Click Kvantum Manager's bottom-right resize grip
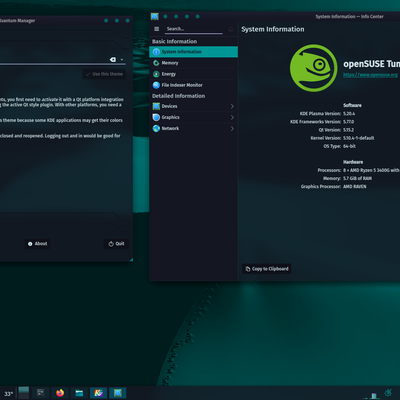 click(131, 259)
